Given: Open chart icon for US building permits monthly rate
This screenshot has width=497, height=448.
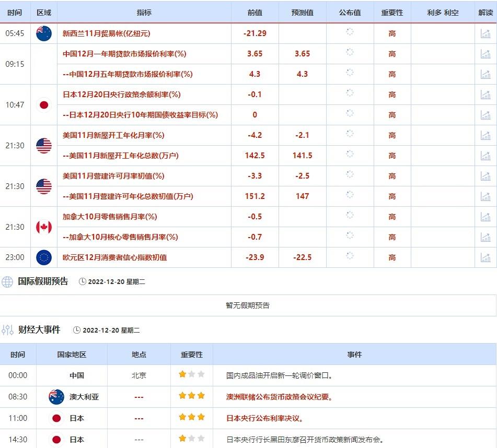Looking at the screenshot, I should coord(486,176).
